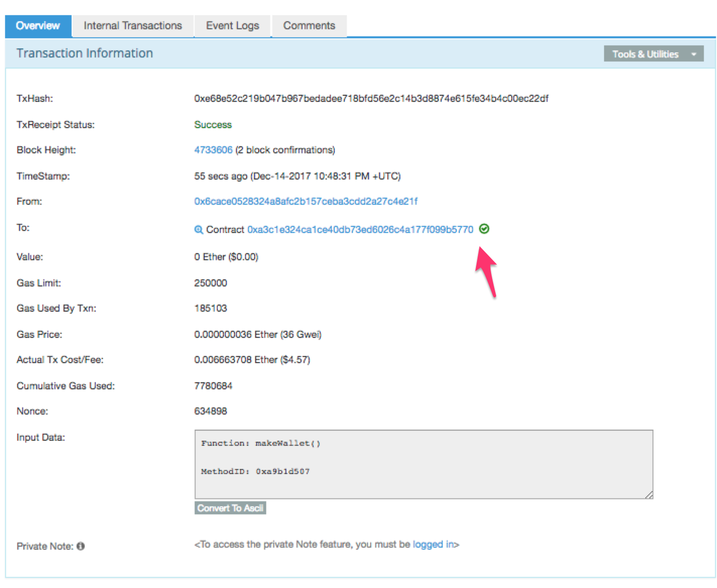Click the 'Block Height:' label
The image size is (717, 588).
point(46,150)
